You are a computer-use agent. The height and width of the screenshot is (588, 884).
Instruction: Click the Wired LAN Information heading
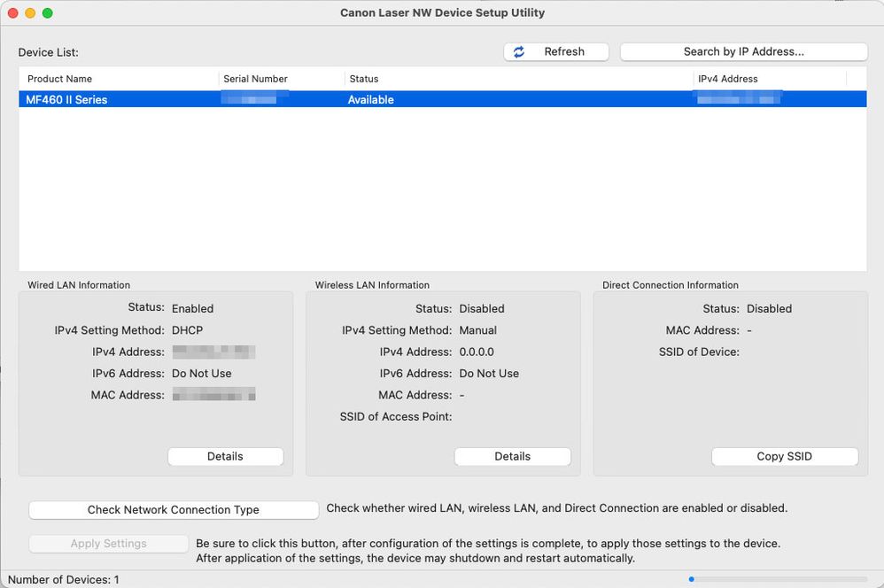point(79,285)
